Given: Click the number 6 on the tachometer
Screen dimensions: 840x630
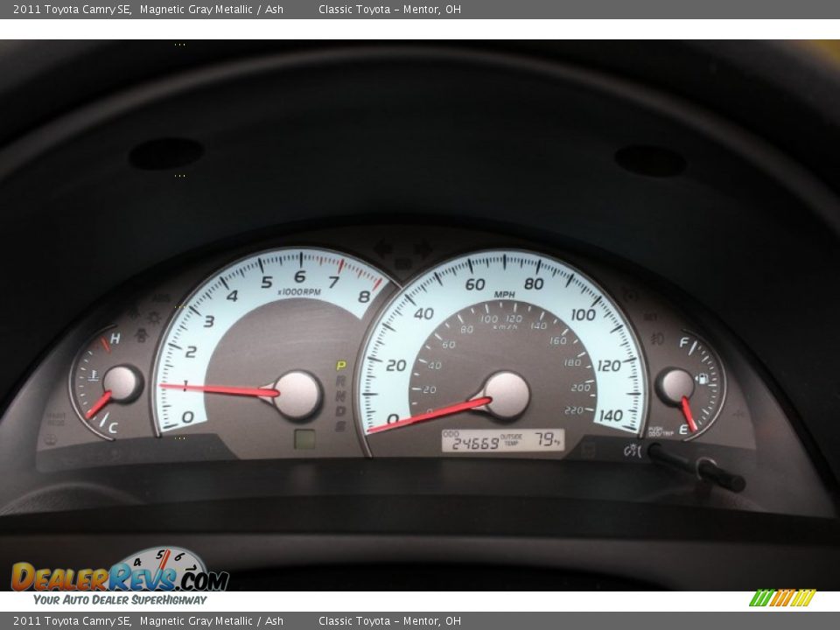Looking at the screenshot, I should 300,276.
